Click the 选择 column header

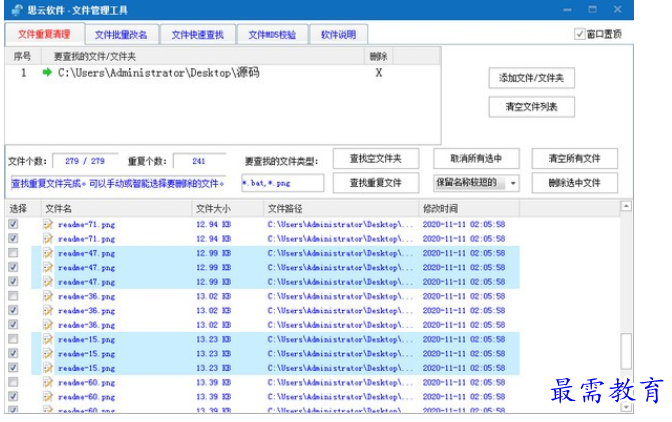23,209
